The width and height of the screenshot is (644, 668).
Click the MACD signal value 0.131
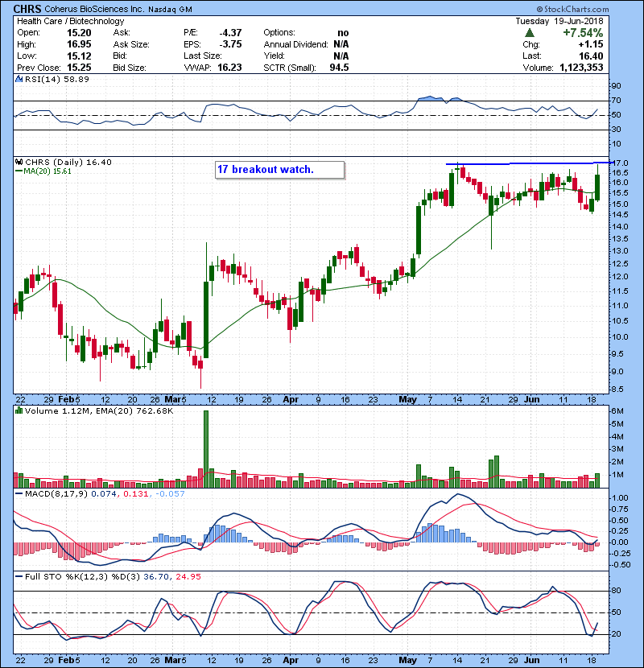coord(136,494)
